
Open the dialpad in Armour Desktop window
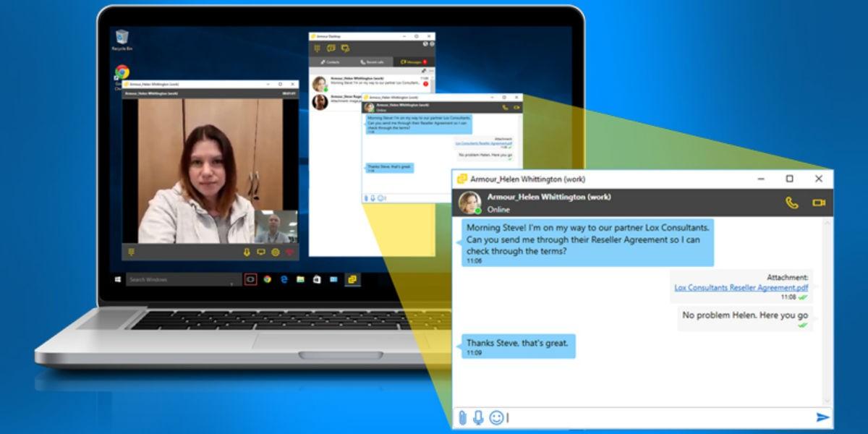(x=317, y=48)
